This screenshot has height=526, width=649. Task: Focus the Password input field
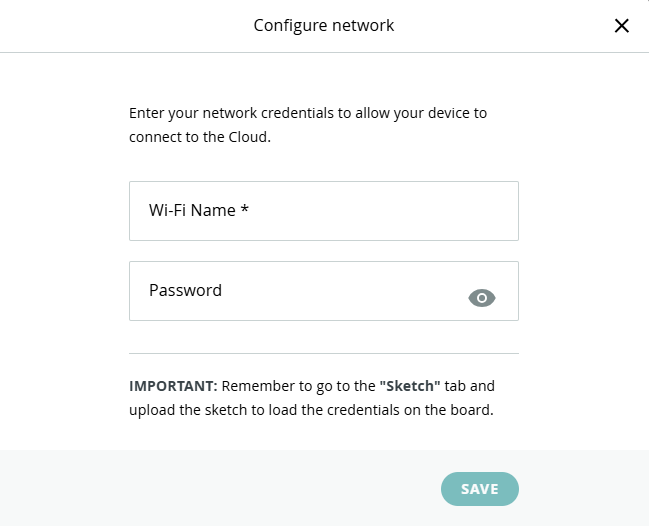click(300, 291)
